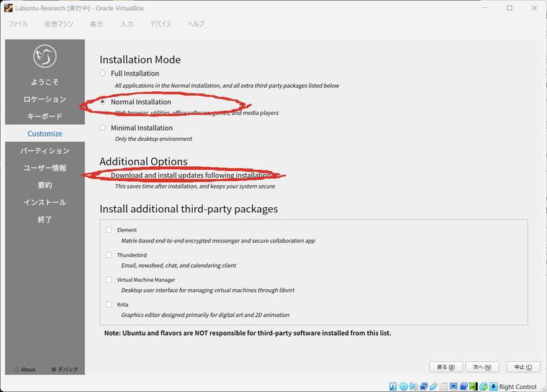Click the About button in sidebar
Image resolution: width=547 pixels, height=392 pixels.
point(25,369)
